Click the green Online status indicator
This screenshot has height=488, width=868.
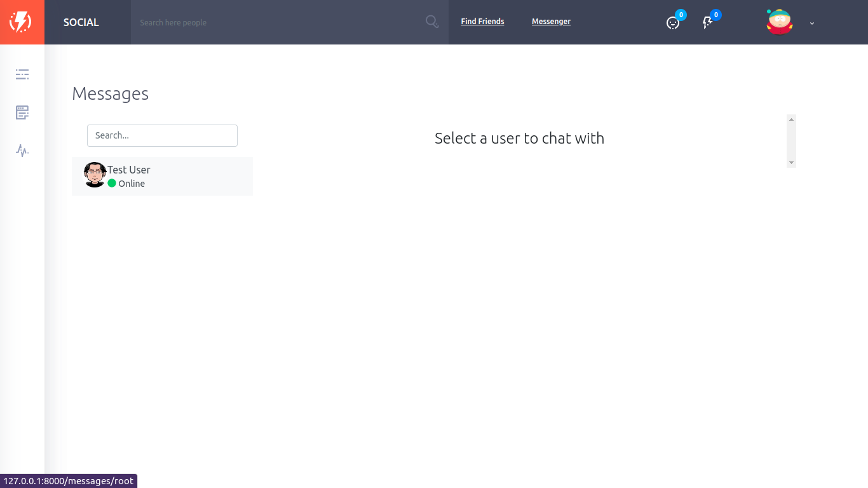click(112, 183)
